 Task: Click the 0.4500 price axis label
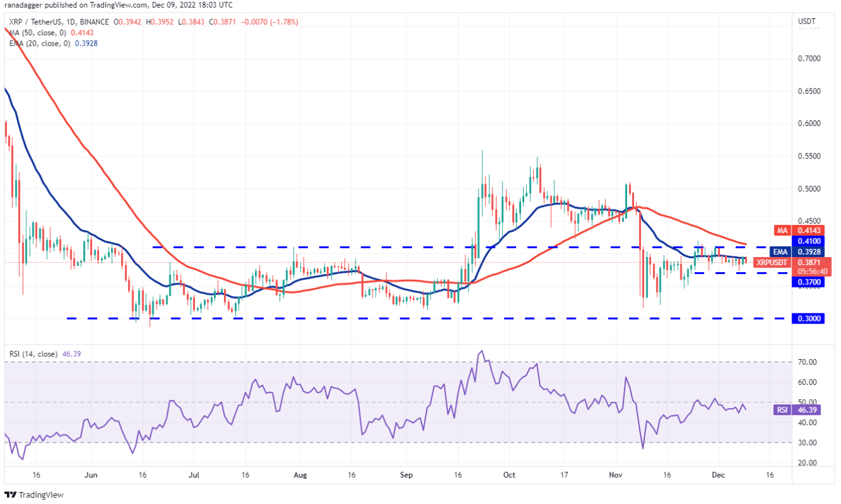pyautogui.click(x=808, y=220)
